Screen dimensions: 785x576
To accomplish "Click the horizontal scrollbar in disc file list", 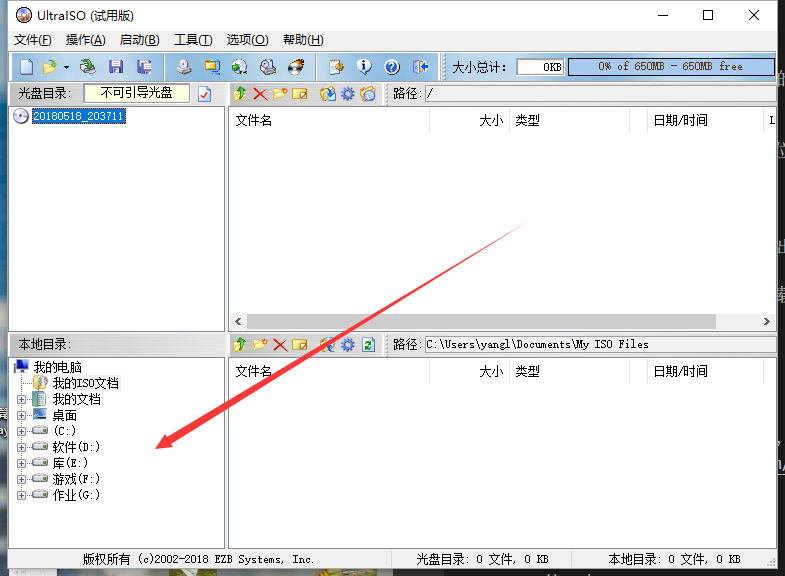I will 480,322.
